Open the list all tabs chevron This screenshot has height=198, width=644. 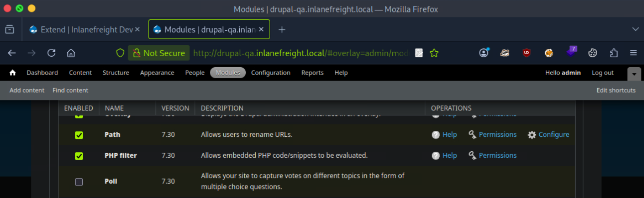pyautogui.click(x=635, y=29)
